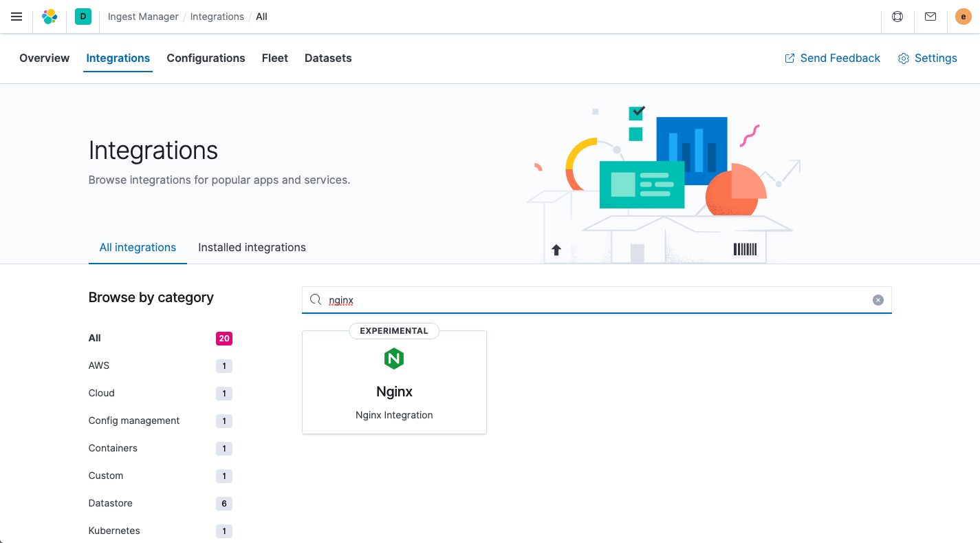
Task: Filter integrations by AWS category
Action: (98, 365)
